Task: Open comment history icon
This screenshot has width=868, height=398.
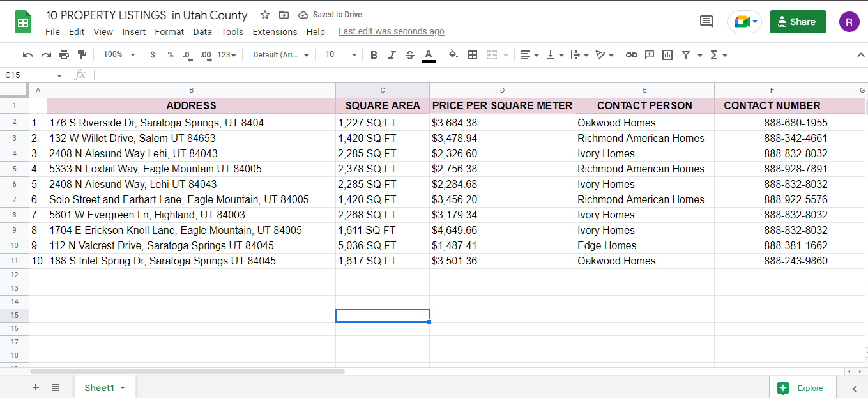Action: pyautogui.click(x=706, y=22)
